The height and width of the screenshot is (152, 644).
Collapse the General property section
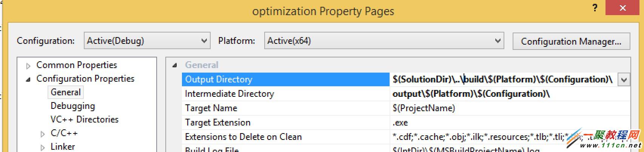click(174, 65)
